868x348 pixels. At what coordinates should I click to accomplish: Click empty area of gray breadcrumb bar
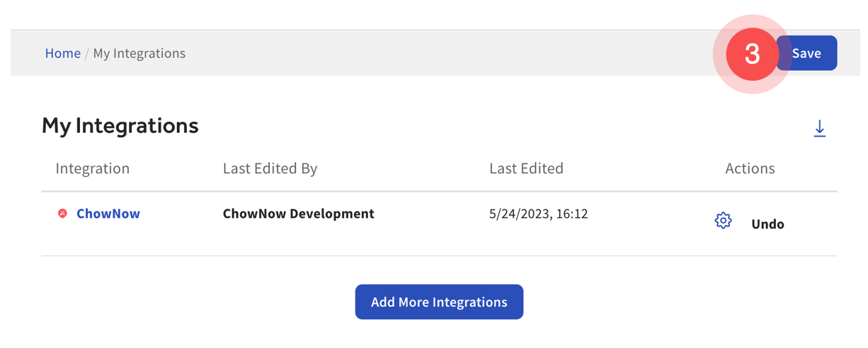pyautogui.click(x=425, y=53)
